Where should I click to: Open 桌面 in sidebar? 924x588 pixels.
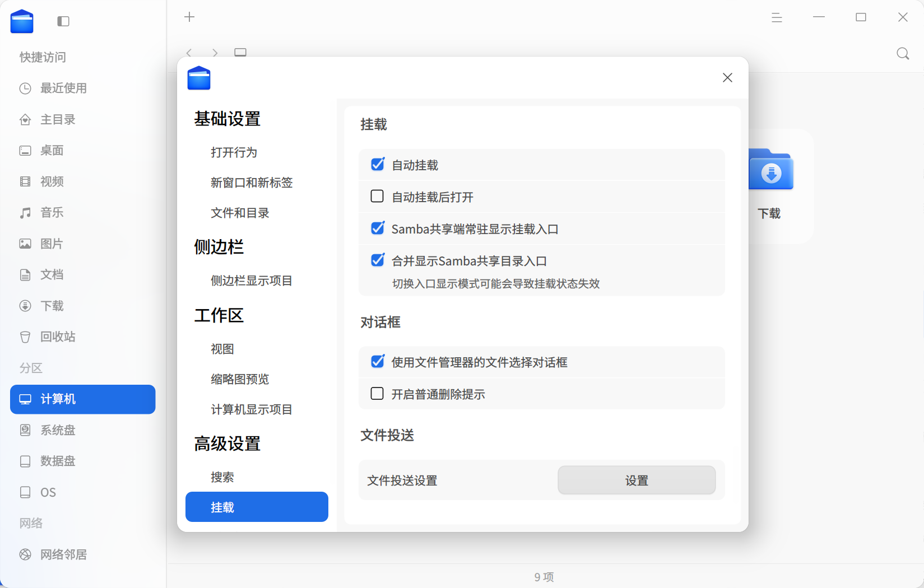coord(82,150)
